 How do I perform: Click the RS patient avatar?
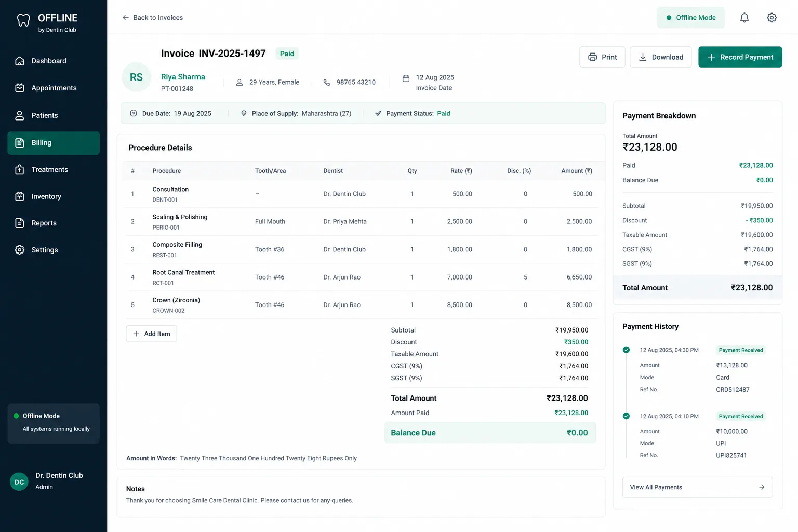pyautogui.click(x=136, y=77)
